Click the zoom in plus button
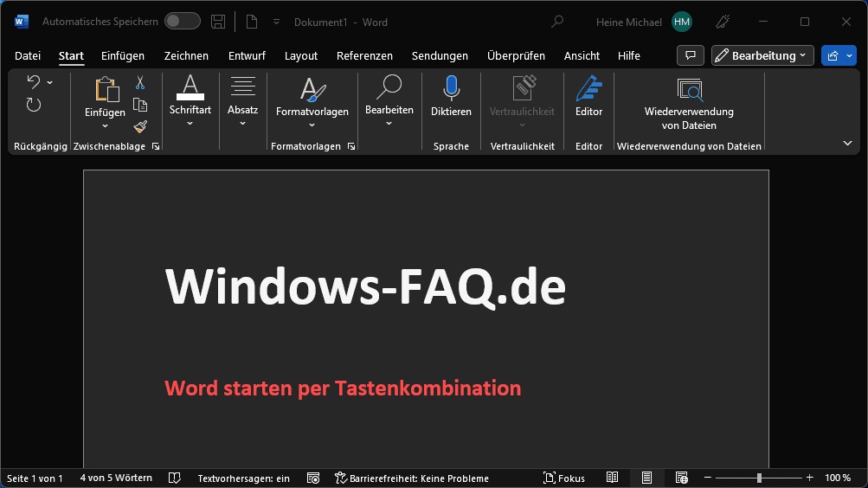Screen dimensions: 868x488 pos(810,478)
